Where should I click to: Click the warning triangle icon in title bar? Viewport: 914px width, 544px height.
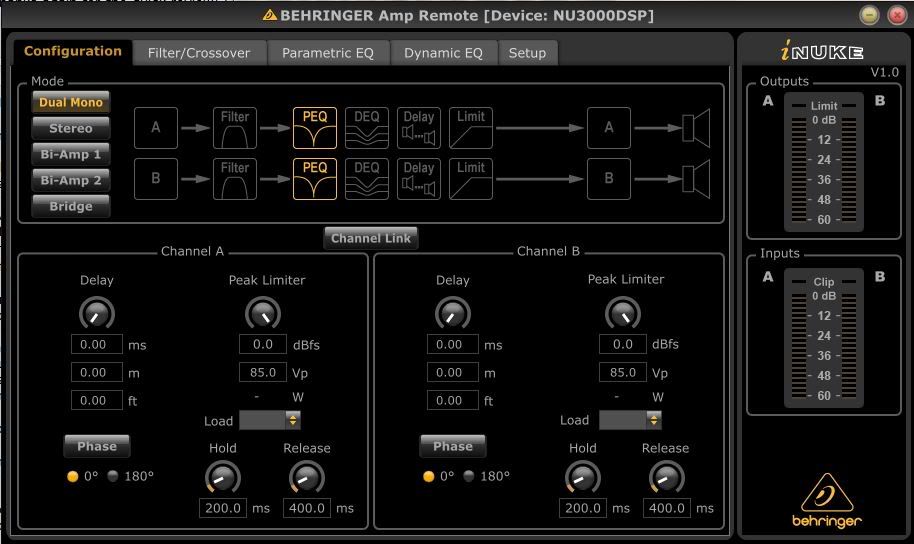(x=269, y=15)
